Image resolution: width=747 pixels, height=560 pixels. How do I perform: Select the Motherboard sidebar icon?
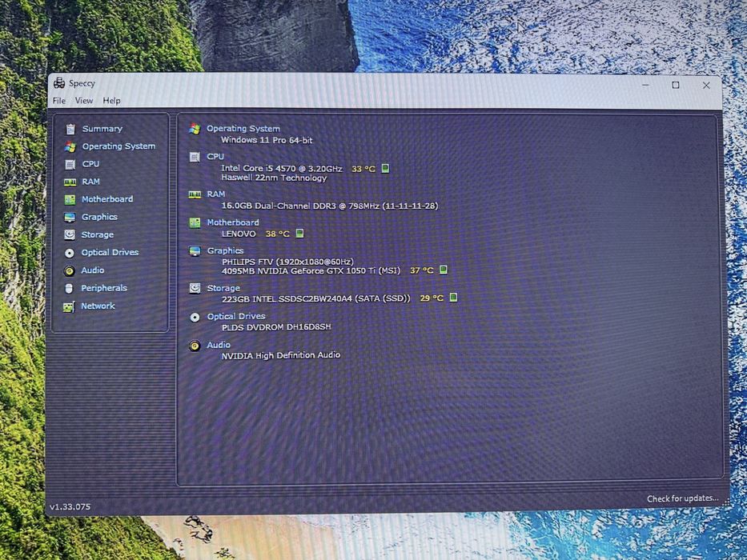click(x=70, y=199)
